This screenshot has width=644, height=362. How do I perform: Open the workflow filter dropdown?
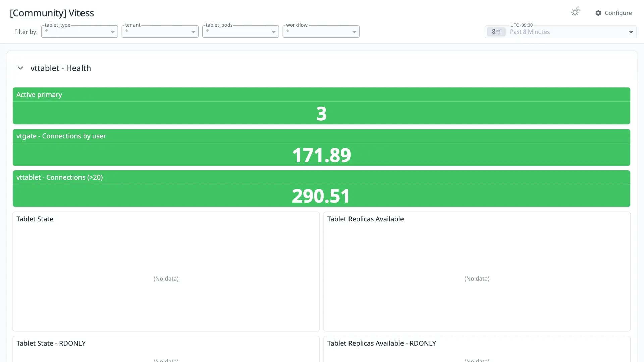point(321,32)
